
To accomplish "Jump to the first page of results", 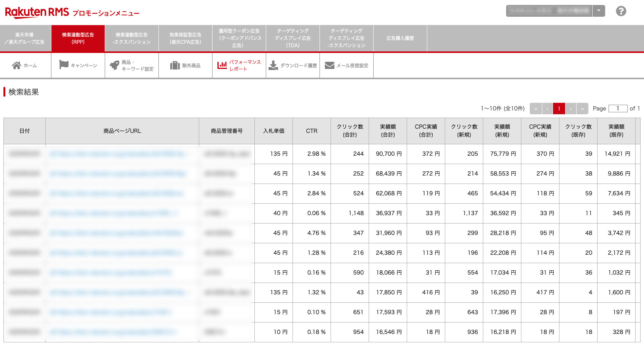I will [x=535, y=109].
